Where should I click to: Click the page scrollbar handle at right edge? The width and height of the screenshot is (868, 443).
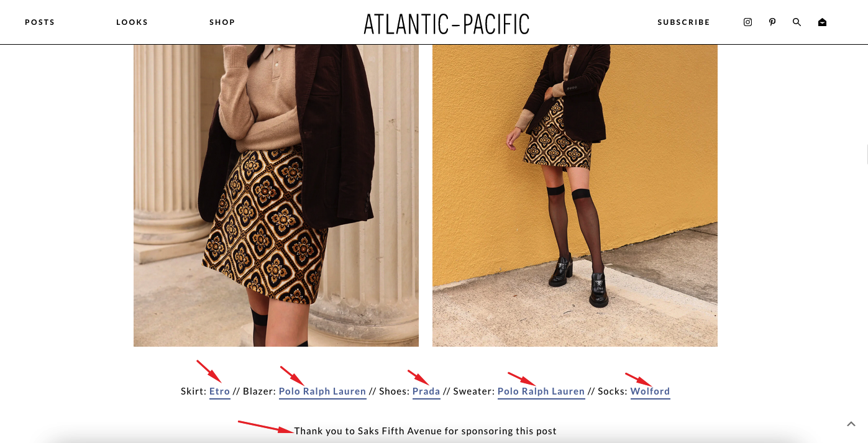pos(867,153)
